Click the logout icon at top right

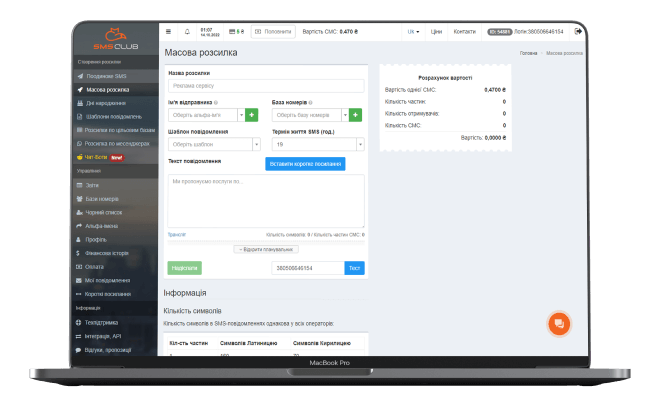click(578, 32)
